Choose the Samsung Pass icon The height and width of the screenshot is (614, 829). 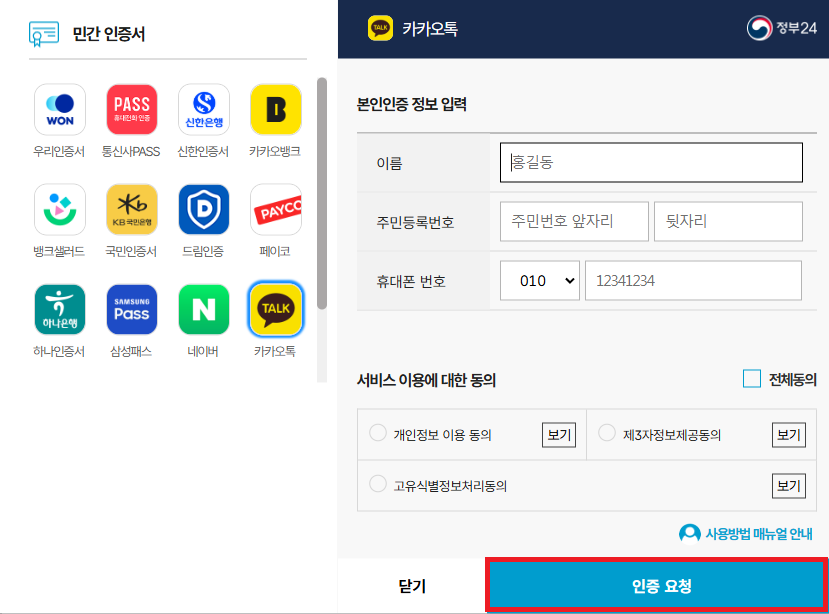pyautogui.click(x=132, y=309)
